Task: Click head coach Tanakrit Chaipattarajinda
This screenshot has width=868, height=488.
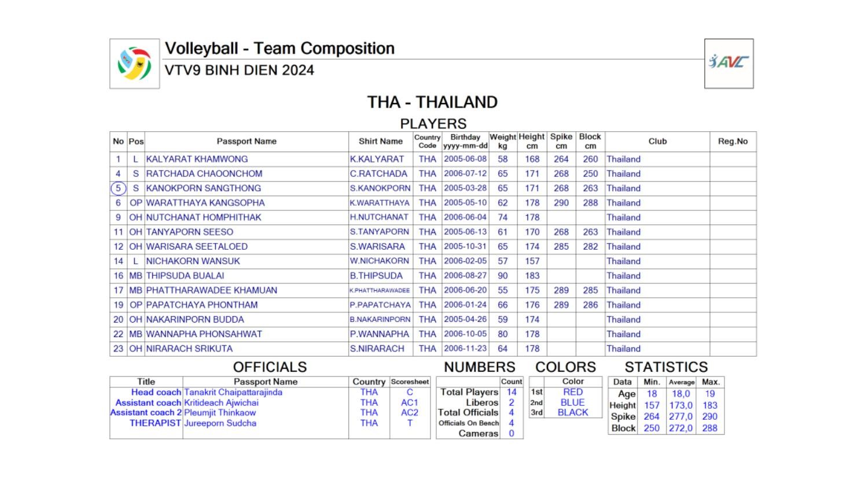Action: (x=233, y=392)
